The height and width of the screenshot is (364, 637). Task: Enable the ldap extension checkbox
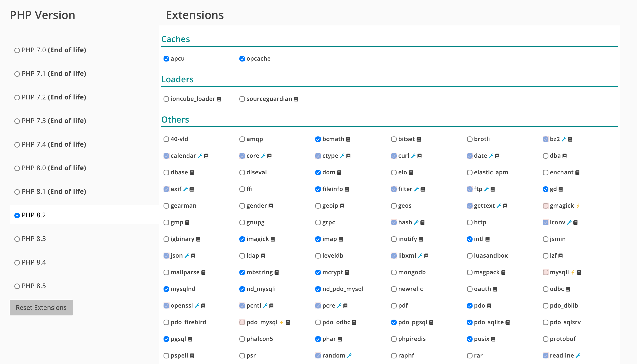click(x=242, y=256)
